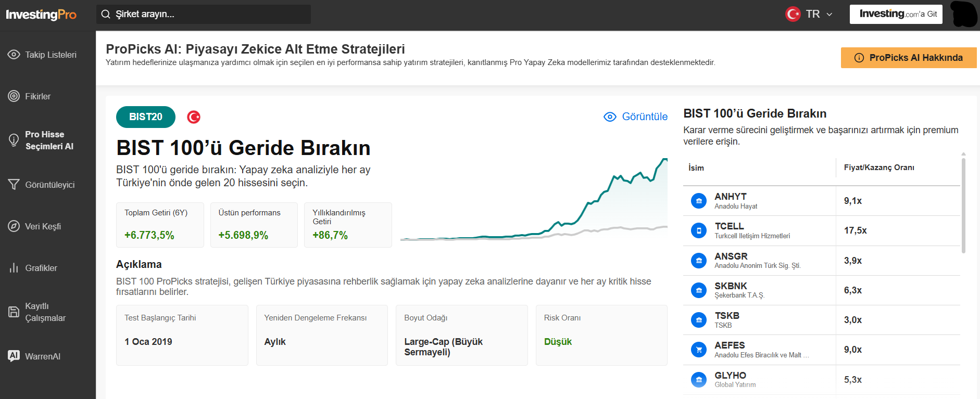
Task: Open the ANHYT Anadolu Hayat stock row
Action: click(x=822, y=201)
